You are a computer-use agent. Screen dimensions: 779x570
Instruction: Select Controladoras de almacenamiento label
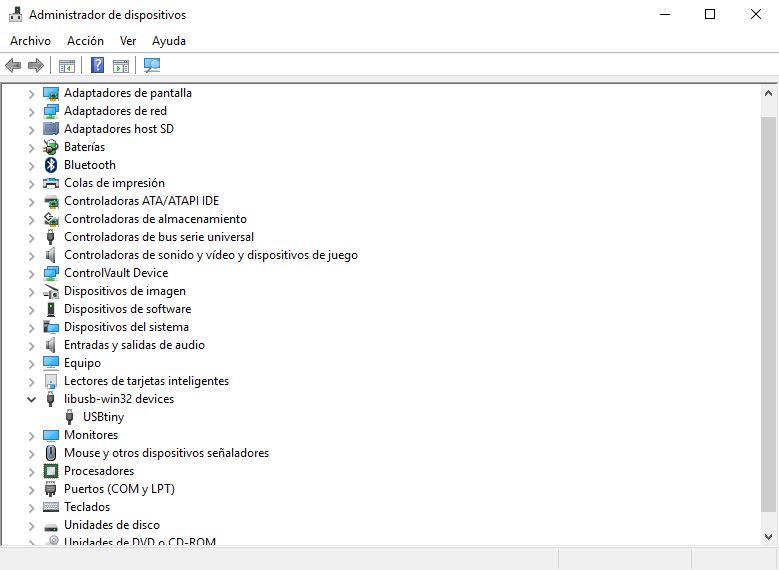click(x=155, y=219)
